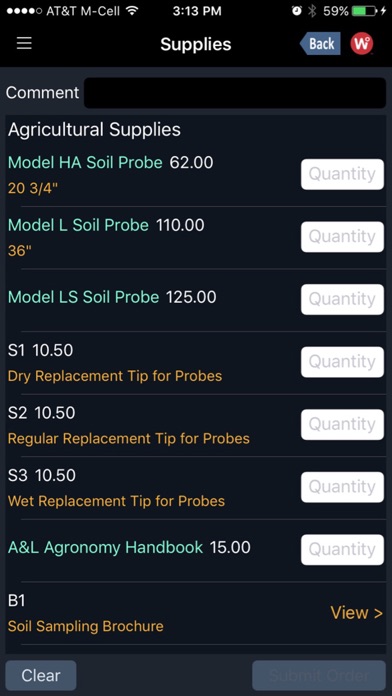This screenshot has height=696, width=392.
Task: Tap the red W logo icon
Action: click(x=361, y=44)
